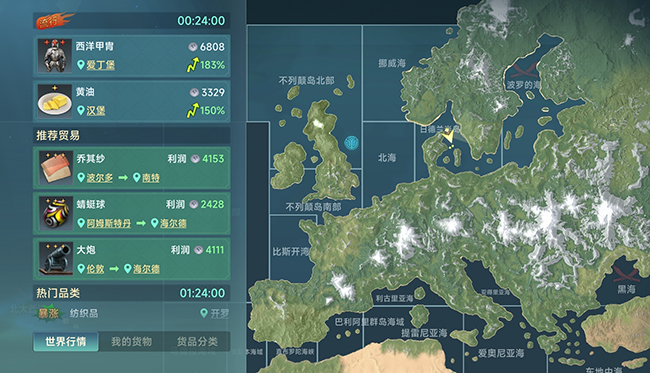Select the 大炮 cannon item icon
Screen dimensions: 650x373
tap(56, 259)
